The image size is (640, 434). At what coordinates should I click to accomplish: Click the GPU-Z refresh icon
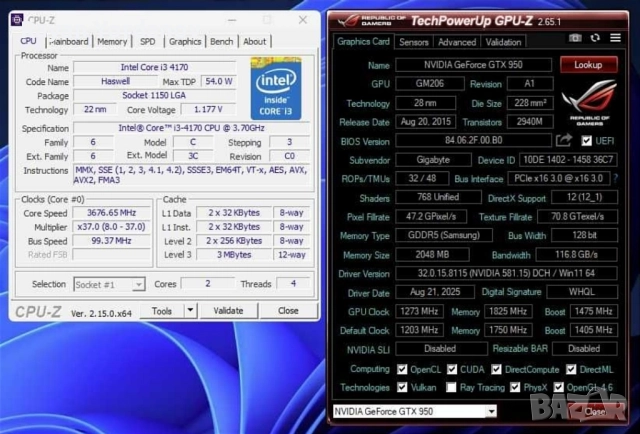tap(595, 38)
